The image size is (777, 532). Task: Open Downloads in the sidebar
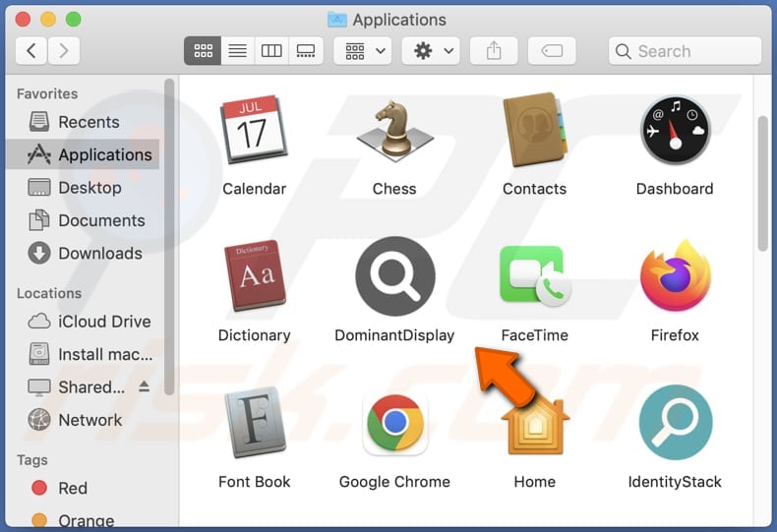pyautogui.click(x=83, y=253)
